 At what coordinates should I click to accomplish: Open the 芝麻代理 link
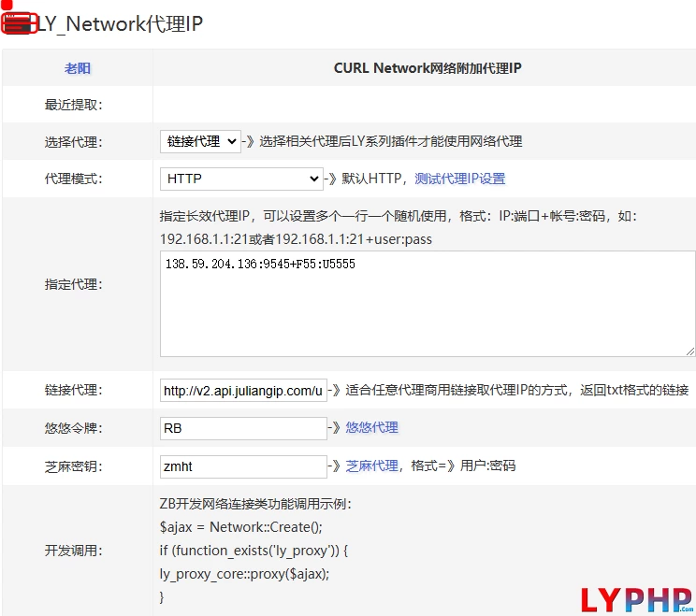point(371,466)
